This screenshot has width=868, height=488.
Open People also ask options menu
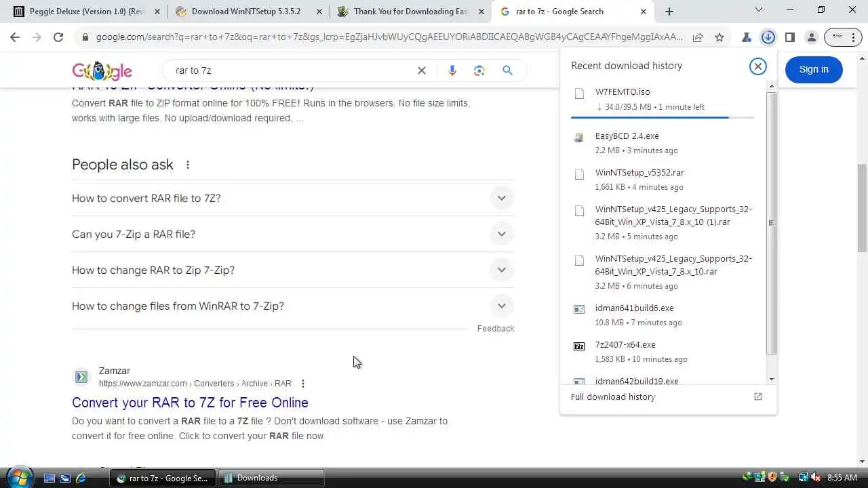point(188,165)
